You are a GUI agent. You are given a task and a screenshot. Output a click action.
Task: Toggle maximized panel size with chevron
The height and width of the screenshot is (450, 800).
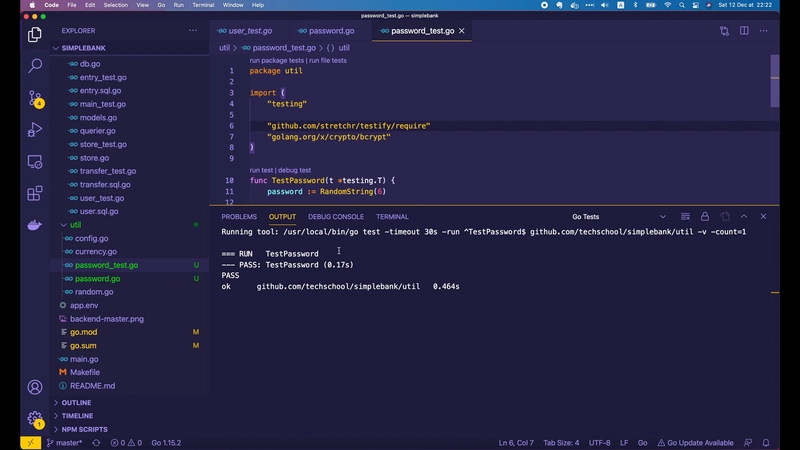pos(744,216)
